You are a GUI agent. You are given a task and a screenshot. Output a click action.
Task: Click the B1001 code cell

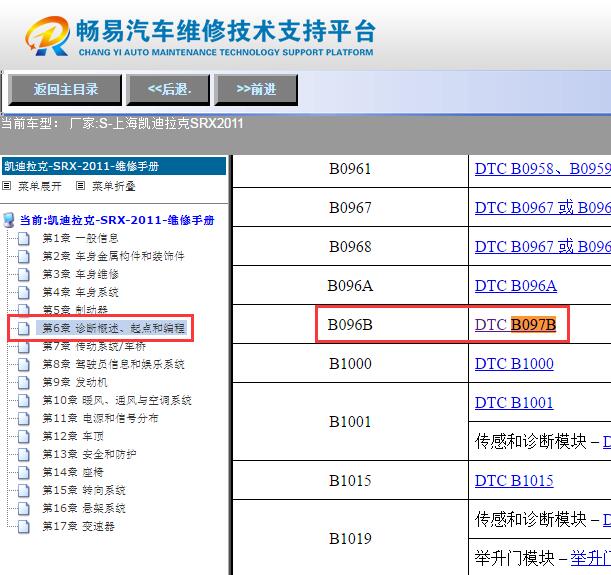(350, 422)
